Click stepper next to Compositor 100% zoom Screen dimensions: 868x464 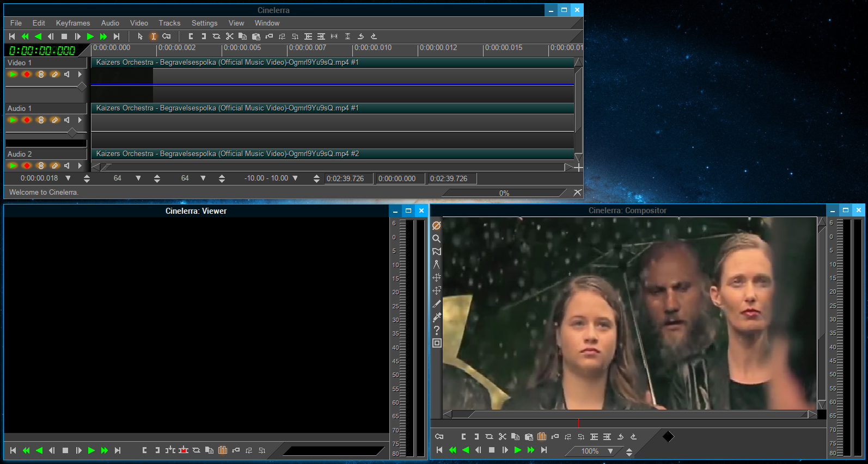(x=629, y=451)
